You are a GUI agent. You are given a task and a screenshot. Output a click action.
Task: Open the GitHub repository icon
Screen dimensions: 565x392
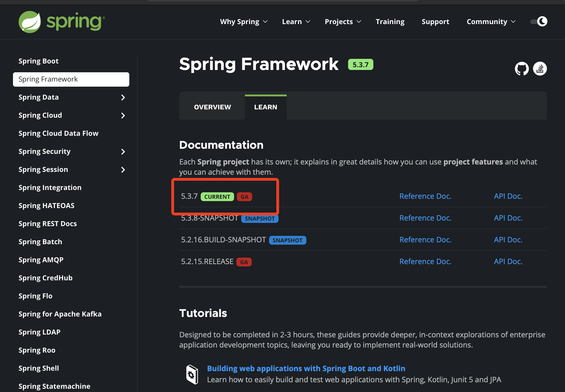(x=521, y=69)
